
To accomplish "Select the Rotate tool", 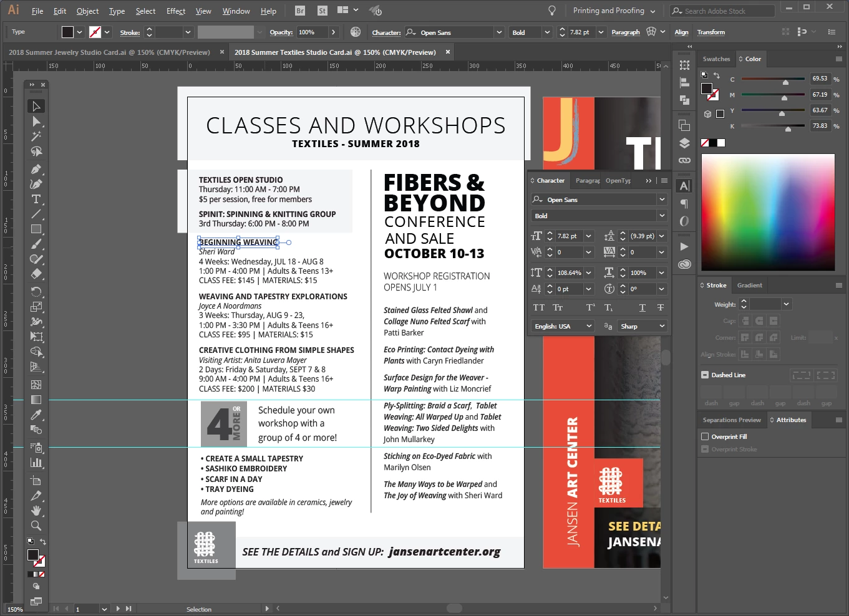I will [x=36, y=292].
